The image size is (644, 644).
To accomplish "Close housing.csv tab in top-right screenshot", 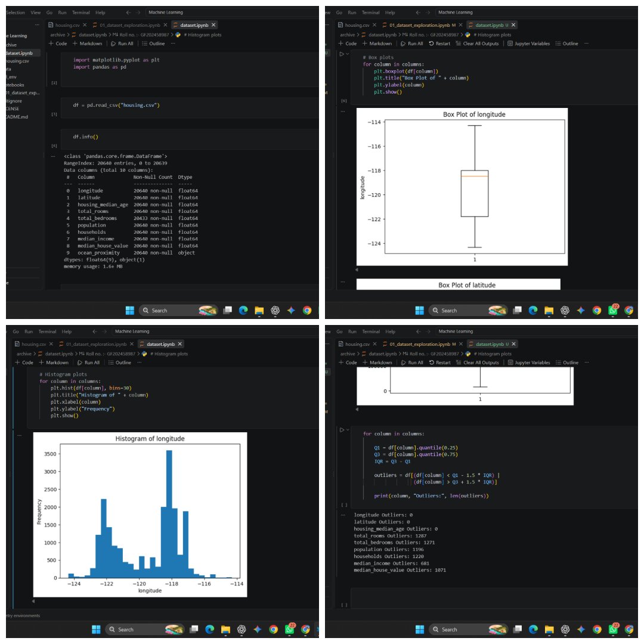I will click(x=374, y=25).
